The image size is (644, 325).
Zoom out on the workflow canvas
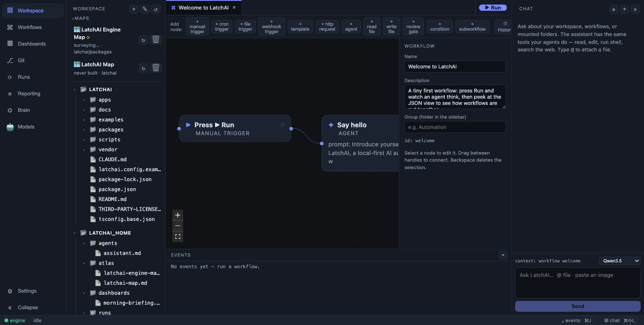pos(178,226)
